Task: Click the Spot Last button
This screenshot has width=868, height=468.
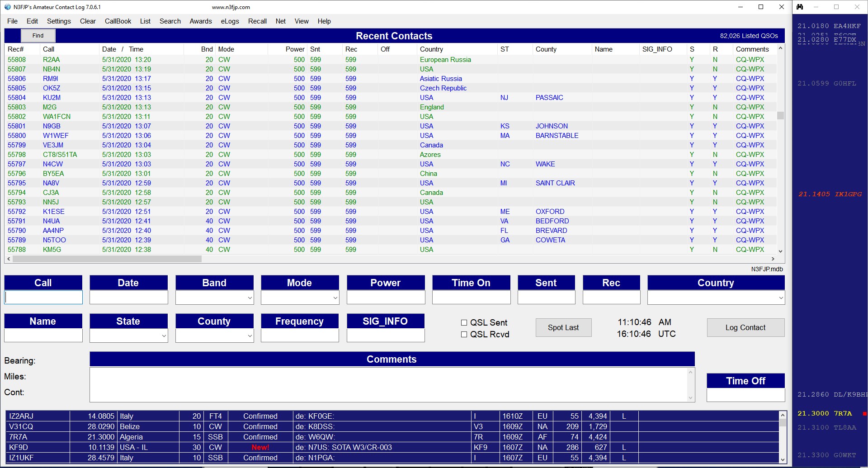Action: pos(563,327)
